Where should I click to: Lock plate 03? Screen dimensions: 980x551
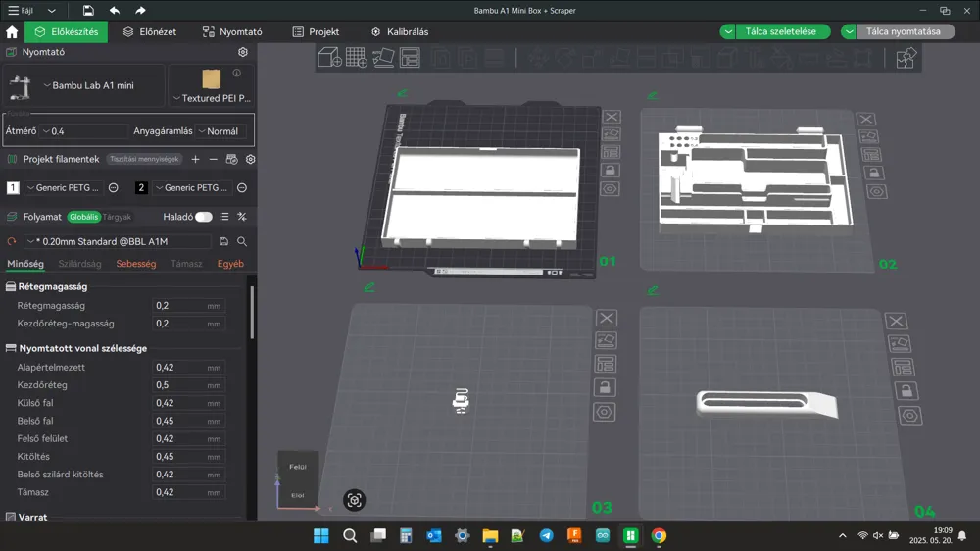pyautogui.click(x=605, y=388)
